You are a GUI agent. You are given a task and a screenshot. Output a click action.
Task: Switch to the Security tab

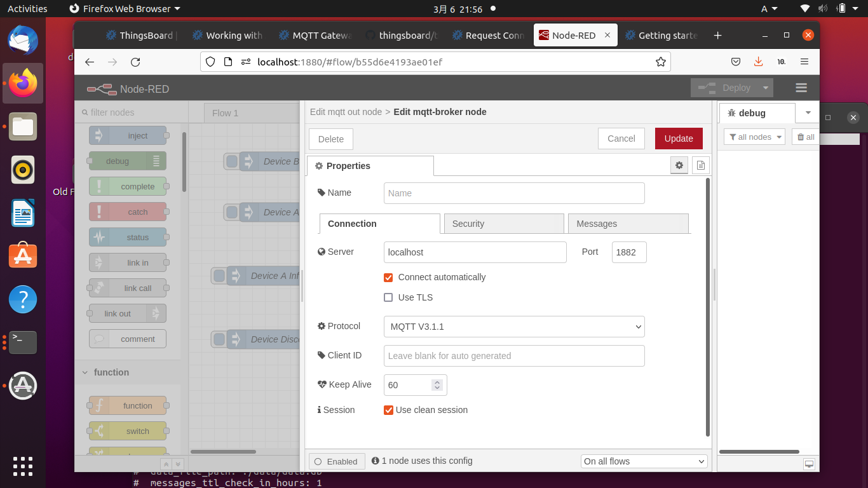[503, 224]
